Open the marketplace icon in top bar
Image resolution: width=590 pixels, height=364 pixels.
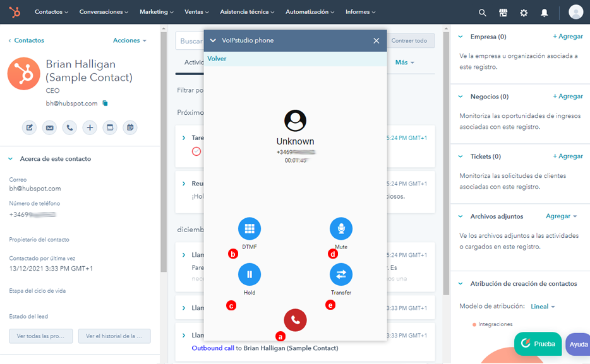coord(503,13)
